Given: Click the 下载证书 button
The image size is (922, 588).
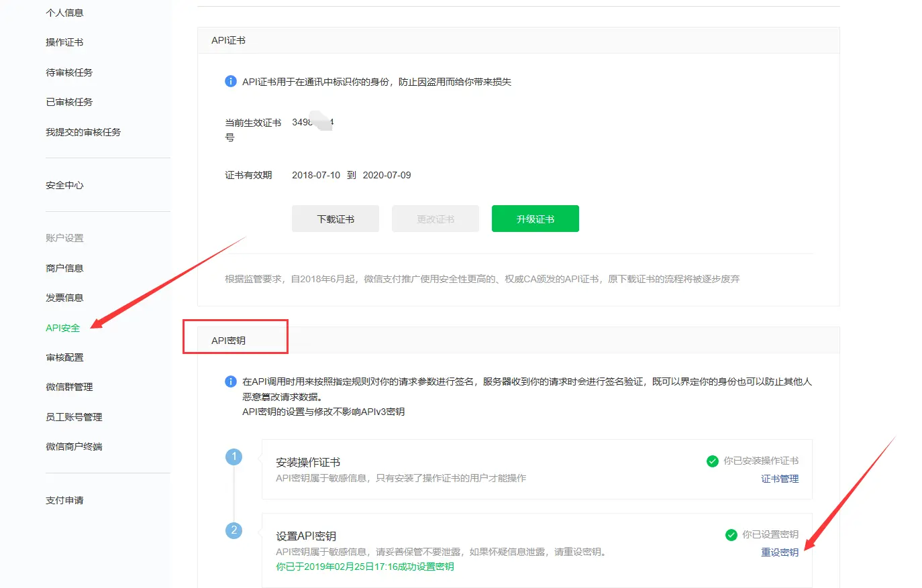Looking at the screenshot, I should (x=336, y=219).
